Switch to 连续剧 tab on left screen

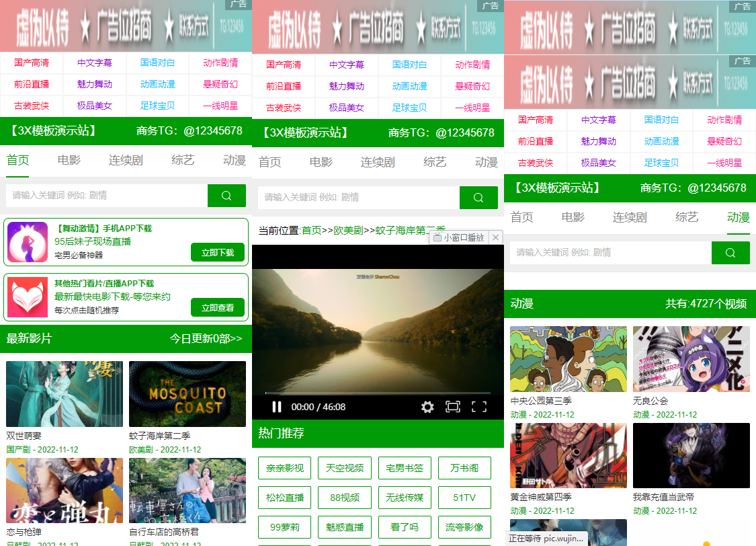click(126, 160)
